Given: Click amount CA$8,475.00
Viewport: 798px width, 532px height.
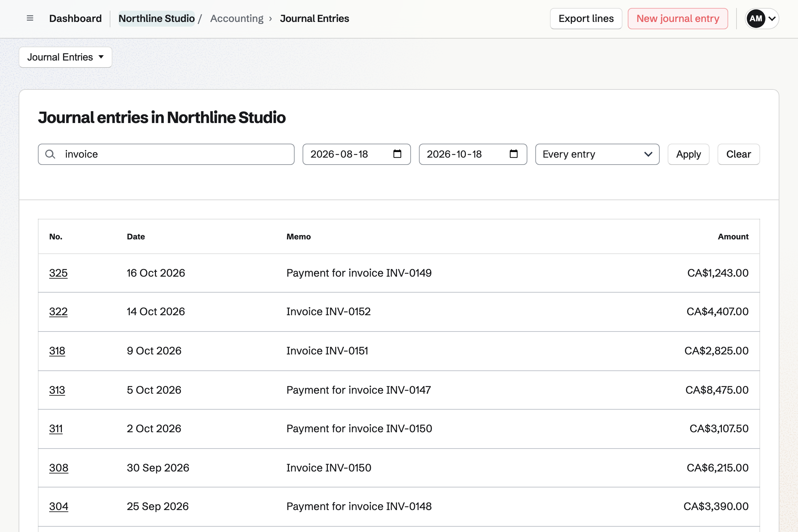Looking at the screenshot, I should 717,390.
